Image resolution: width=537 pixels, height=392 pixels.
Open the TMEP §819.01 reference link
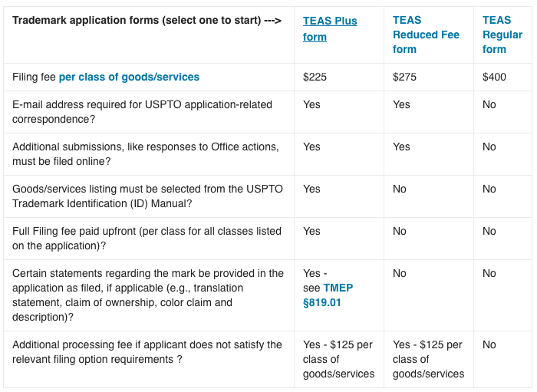(328, 295)
